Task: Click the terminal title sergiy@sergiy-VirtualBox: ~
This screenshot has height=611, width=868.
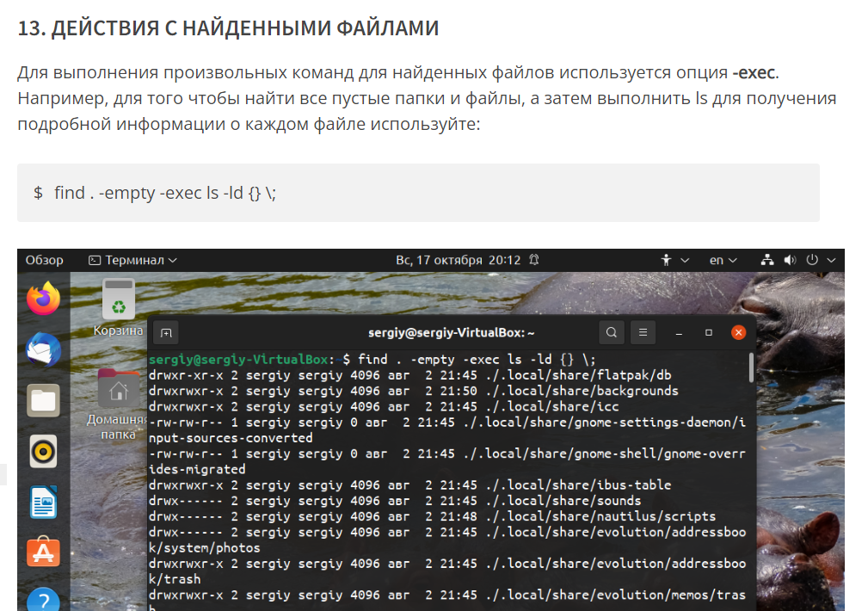Action: [x=451, y=333]
